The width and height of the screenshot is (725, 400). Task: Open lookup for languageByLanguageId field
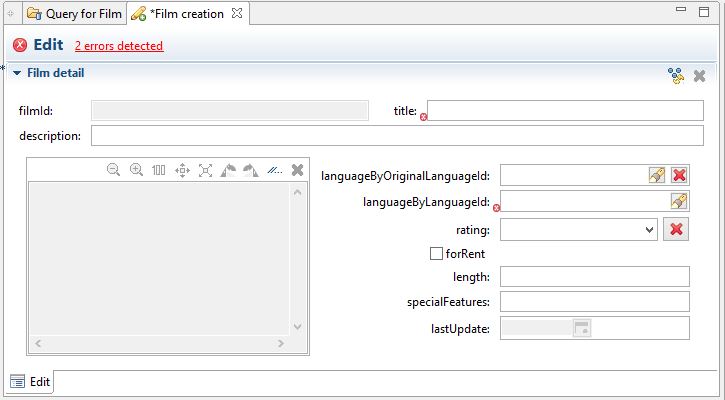(679, 202)
